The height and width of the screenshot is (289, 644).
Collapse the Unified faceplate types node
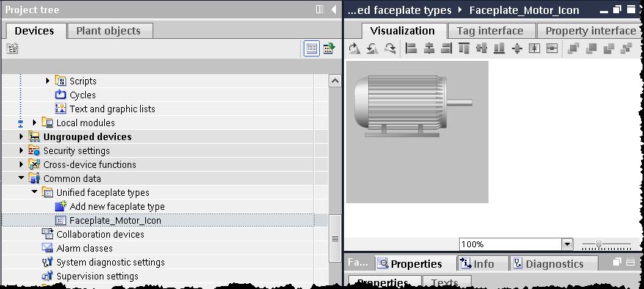34,192
